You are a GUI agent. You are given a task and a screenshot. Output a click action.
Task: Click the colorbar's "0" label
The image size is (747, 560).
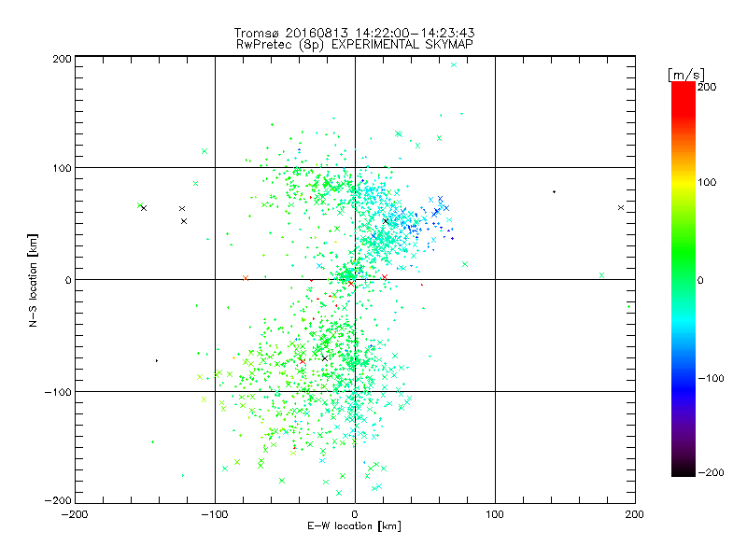click(700, 280)
